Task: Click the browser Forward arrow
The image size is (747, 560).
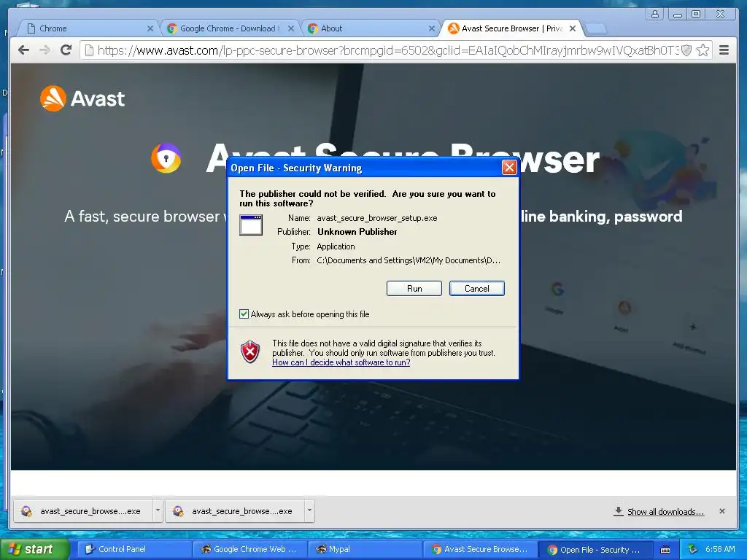Action: pos(44,50)
